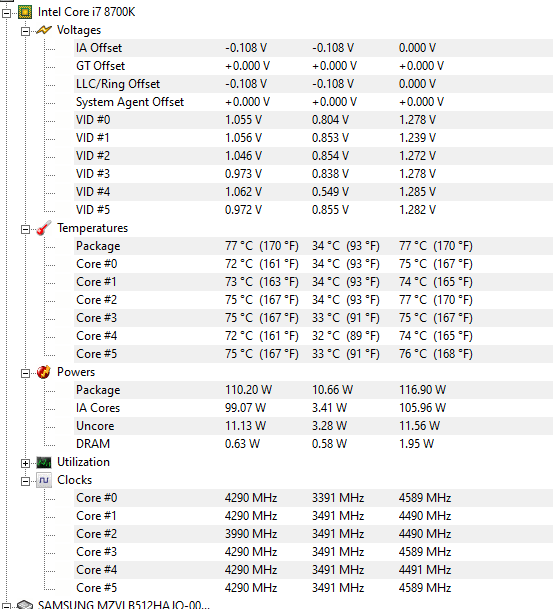Click the Intel Core i7 CPU chip icon
The height and width of the screenshot is (609, 553).
25,12
